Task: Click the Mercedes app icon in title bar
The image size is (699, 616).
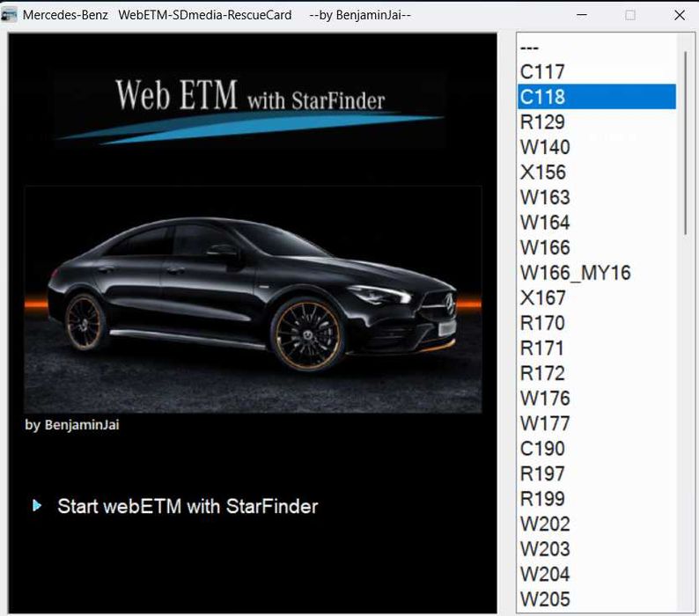Action: click(x=9, y=15)
